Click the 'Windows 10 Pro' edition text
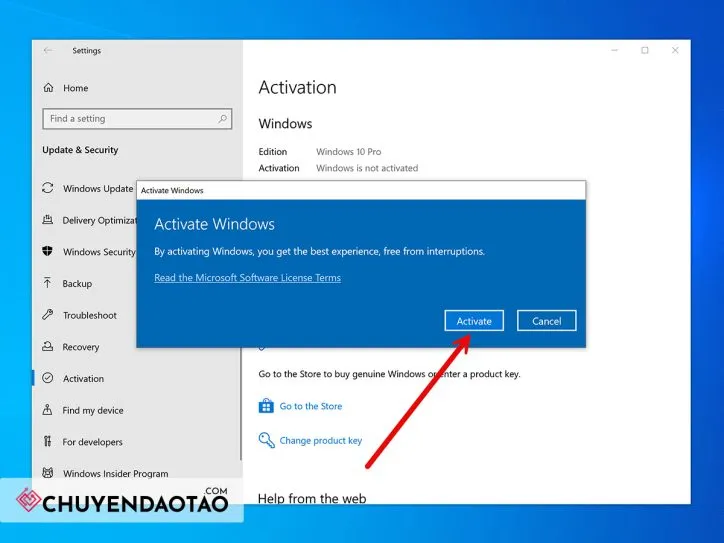This screenshot has height=543, width=724. point(349,151)
